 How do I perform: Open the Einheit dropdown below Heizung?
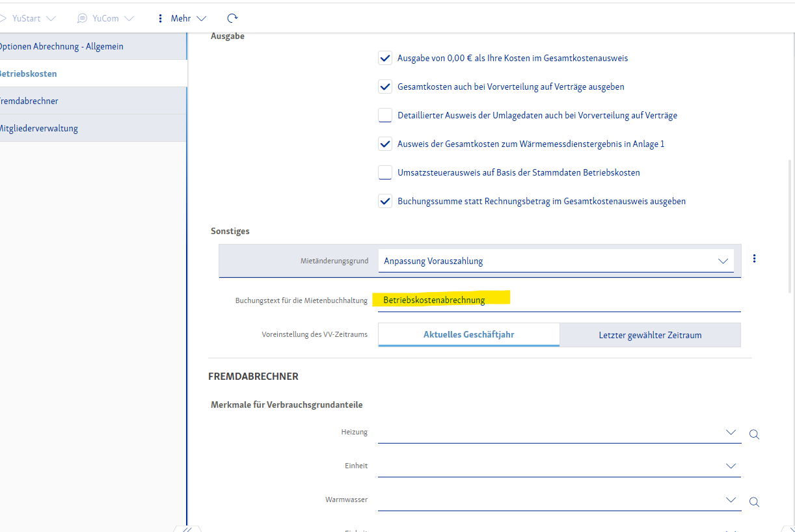coord(731,466)
